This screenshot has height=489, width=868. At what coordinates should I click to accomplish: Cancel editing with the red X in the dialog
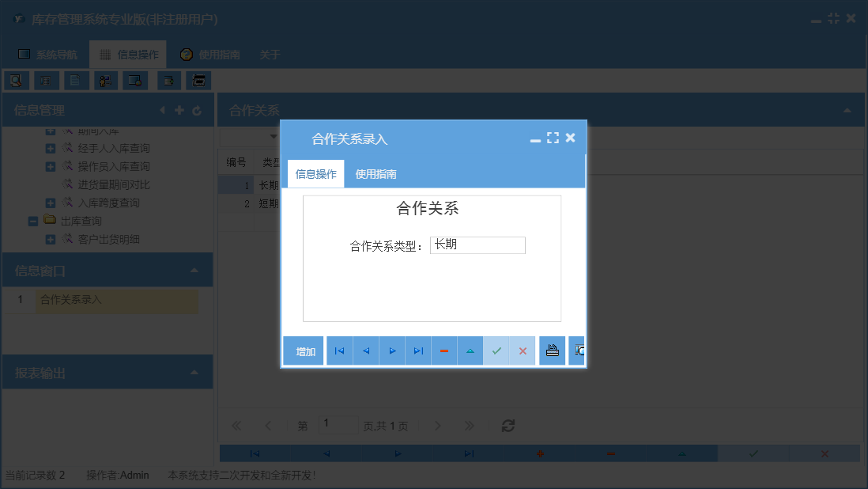tap(523, 350)
